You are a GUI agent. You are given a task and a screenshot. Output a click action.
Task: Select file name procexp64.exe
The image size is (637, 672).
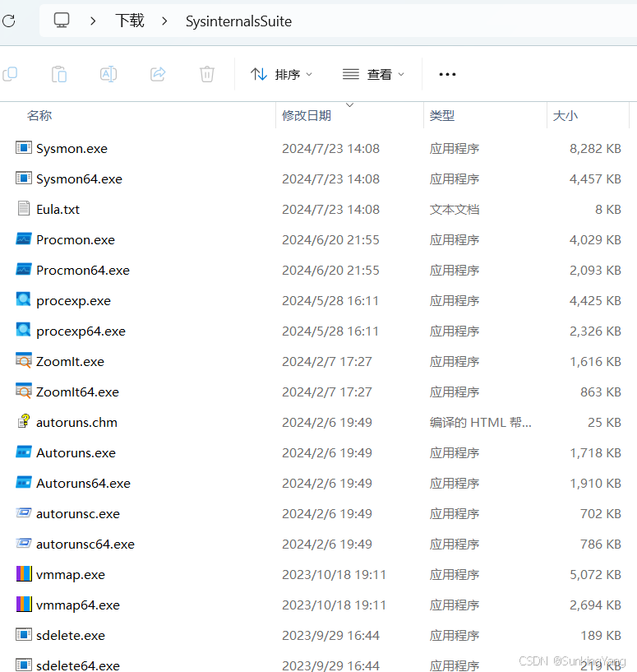(x=81, y=331)
